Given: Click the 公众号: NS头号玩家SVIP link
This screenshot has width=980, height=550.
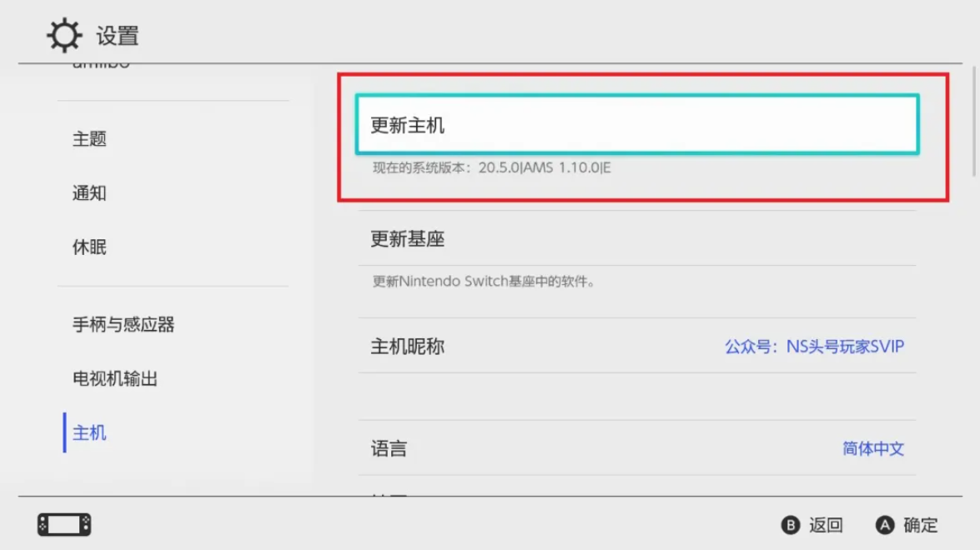Looking at the screenshot, I should (813, 346).
